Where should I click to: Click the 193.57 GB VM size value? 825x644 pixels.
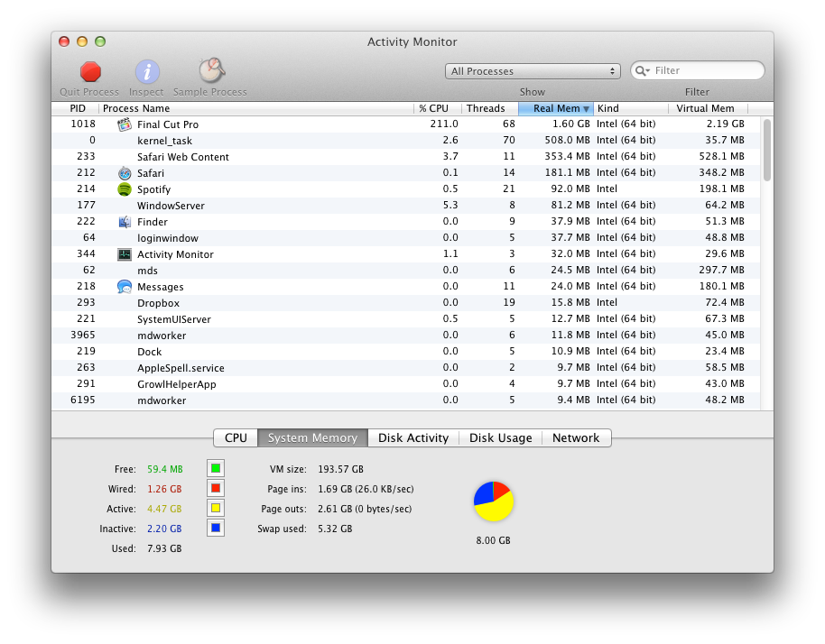340,469
